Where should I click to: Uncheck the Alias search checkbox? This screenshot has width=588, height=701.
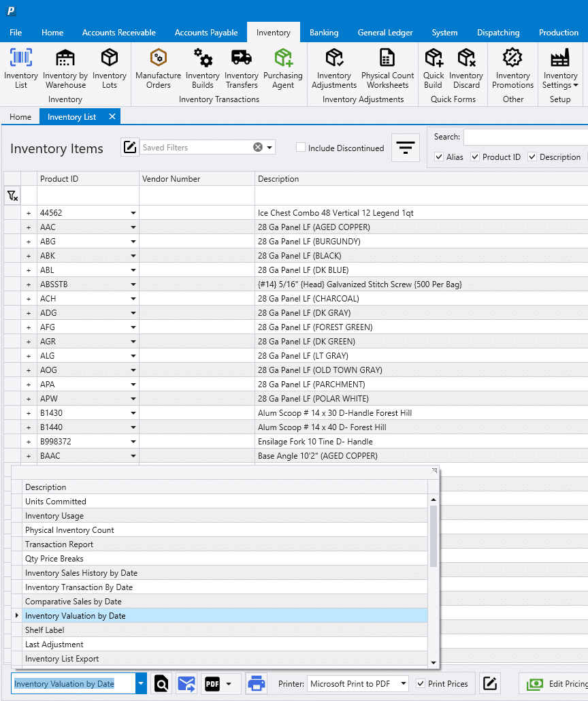(x=439, y=157)
